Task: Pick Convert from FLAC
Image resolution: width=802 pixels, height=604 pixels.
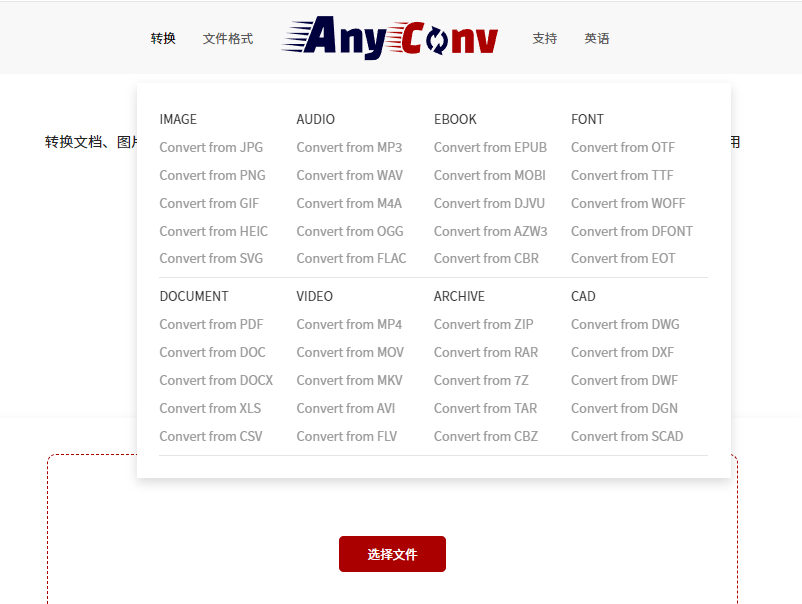Action: [351, 258]
